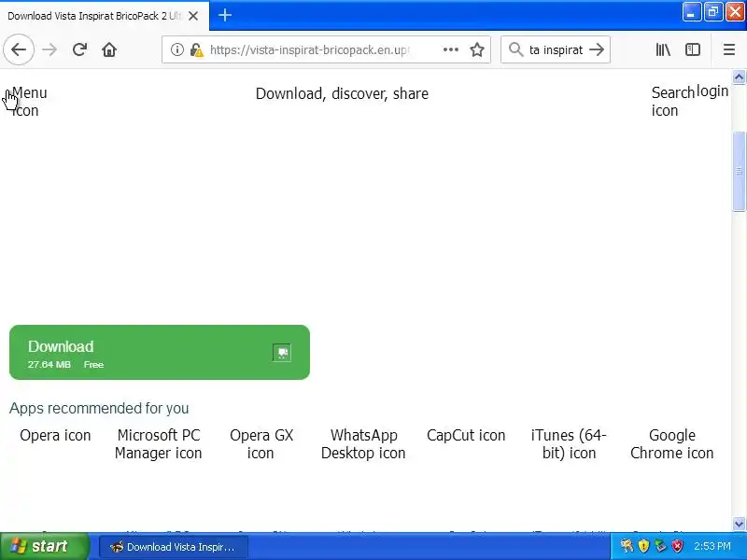747x560 pixels.
Task: Open page actions three-dot menu
Action: click(451, 49)
